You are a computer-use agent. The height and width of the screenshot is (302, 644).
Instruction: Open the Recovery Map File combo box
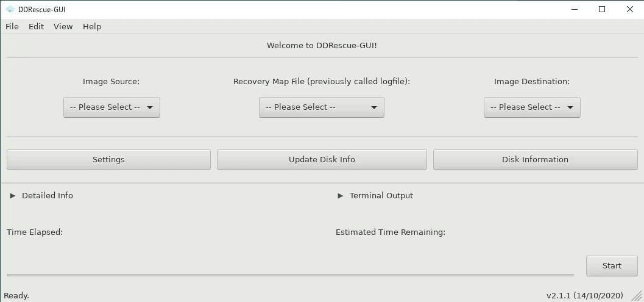322,107
